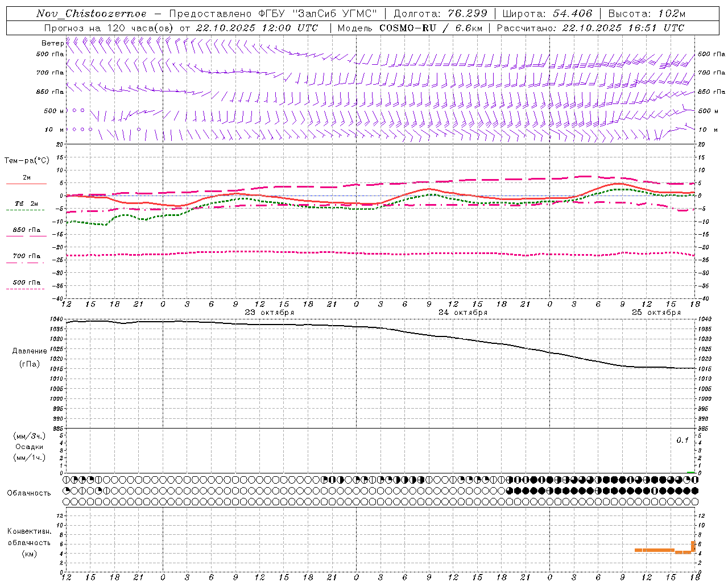The image size is (728, 582).
Task: Select the latitude value Широта: 54.406
Action: [547, 14]
